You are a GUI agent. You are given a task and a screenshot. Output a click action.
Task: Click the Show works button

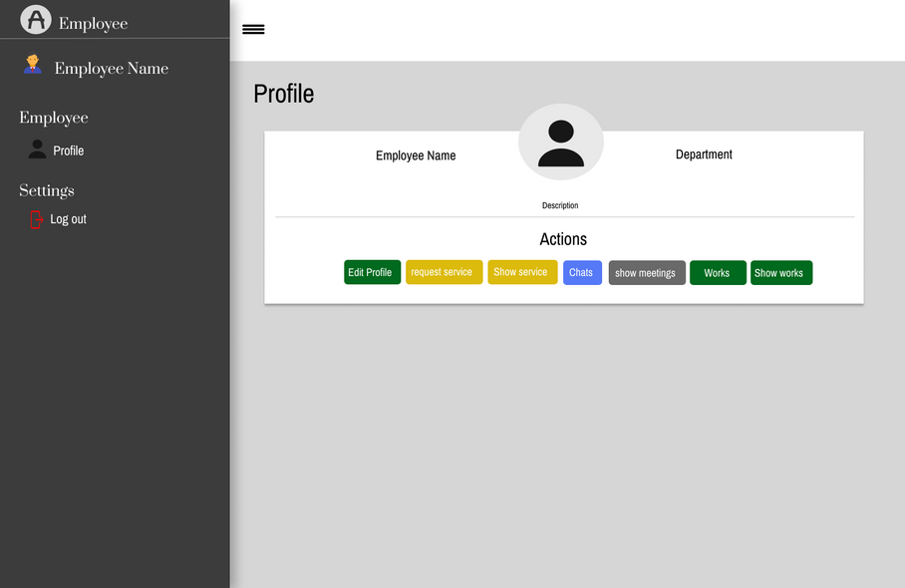pos(781,273)
